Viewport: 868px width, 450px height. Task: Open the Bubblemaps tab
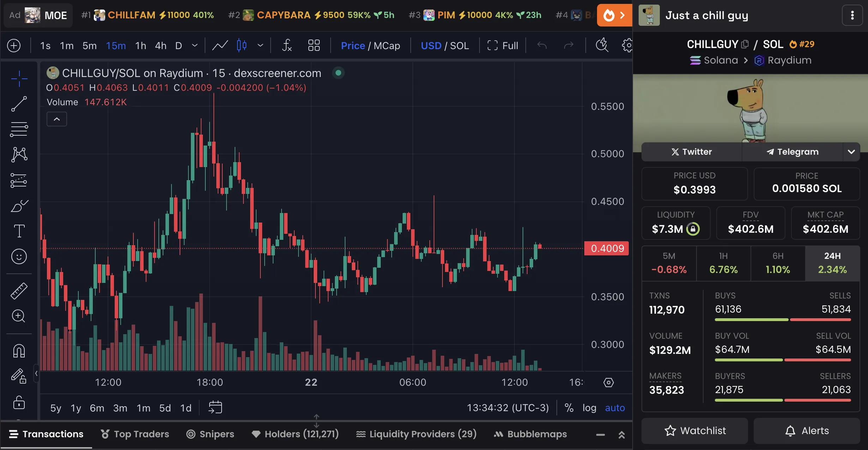(530, 434)
